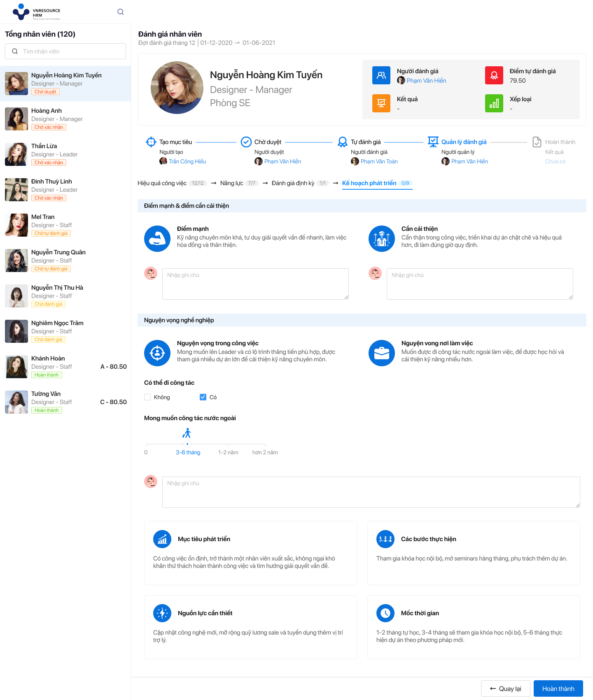This screenshot has height=700, width=593.
Task: Click the Điểm mạnh muscle icon
Action: pyautogui.click(x=157, y=239)
